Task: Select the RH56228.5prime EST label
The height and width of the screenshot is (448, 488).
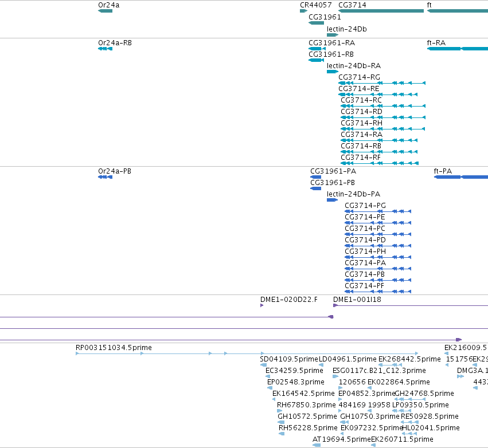Action: click(308, 429)
